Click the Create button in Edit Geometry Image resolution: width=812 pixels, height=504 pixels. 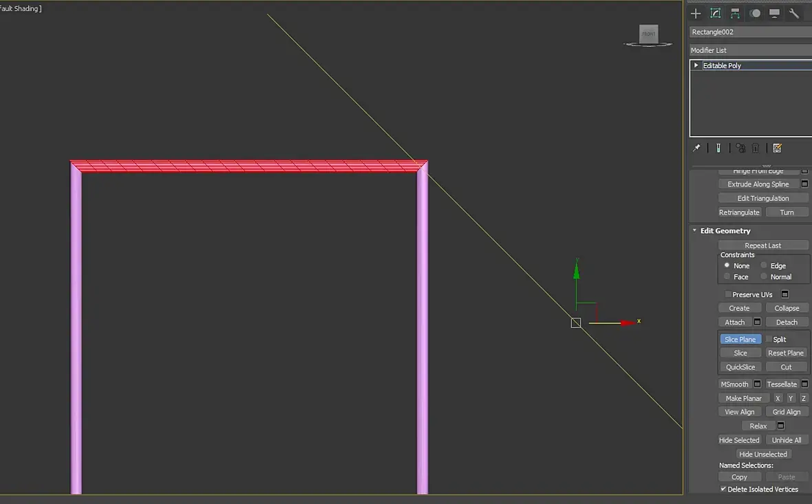[739, 308]
